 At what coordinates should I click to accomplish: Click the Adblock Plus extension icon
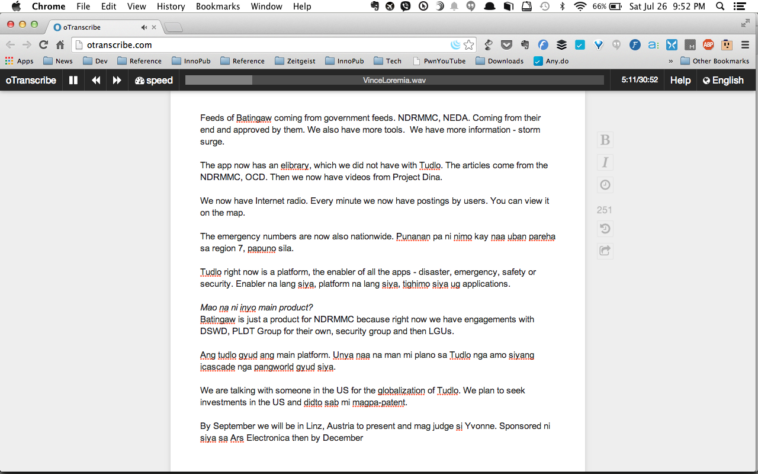pos(708,45)
